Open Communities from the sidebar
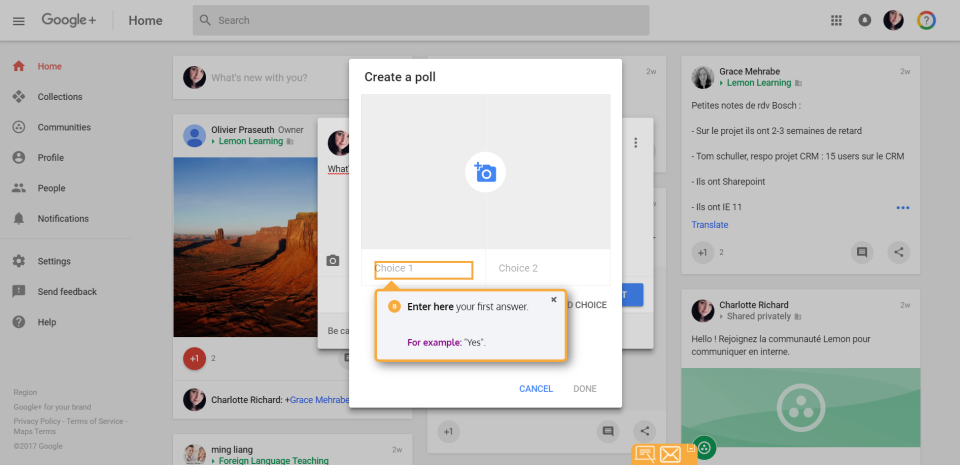Viewport: 960px width, 465px height. [x=63, y=127]
